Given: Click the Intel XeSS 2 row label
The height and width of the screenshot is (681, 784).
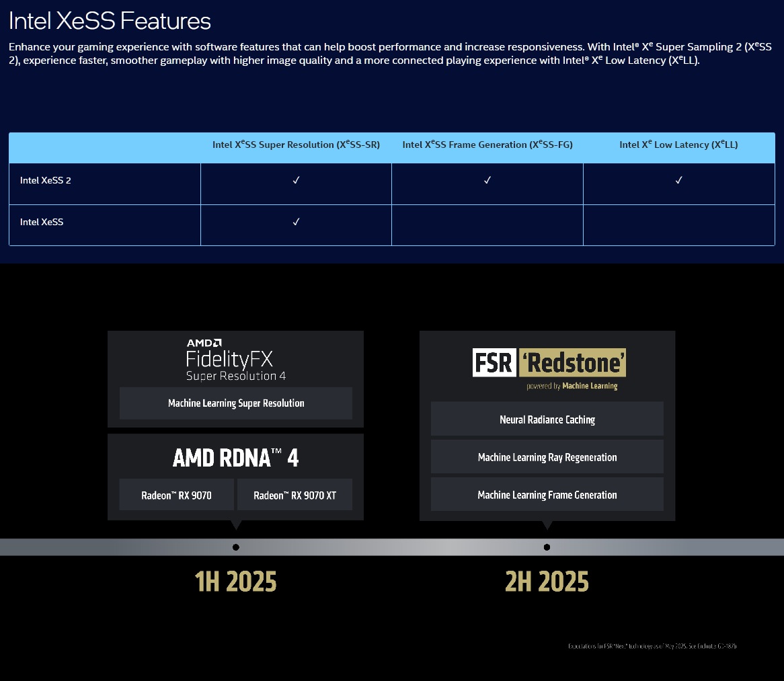Looking at the screenshot, I should point(46,180).
